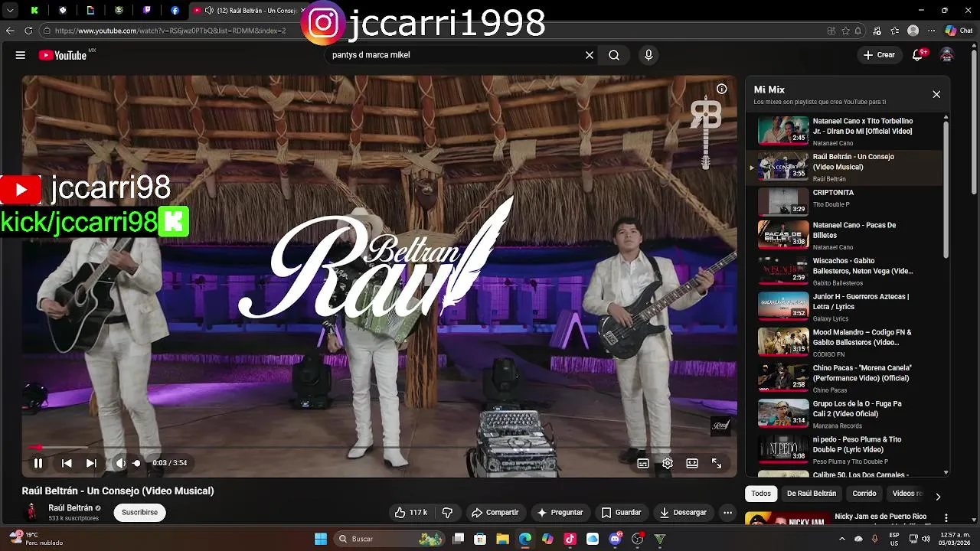The height and width of the screenshot is (551, 980).
Task: Click the Compartir share button
Action: coord(495,513)
